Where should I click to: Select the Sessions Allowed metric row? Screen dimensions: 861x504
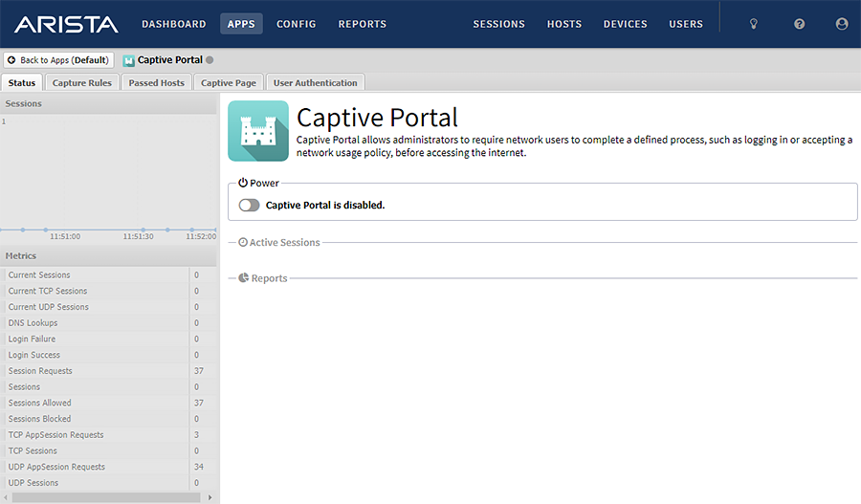click(108, 403)
